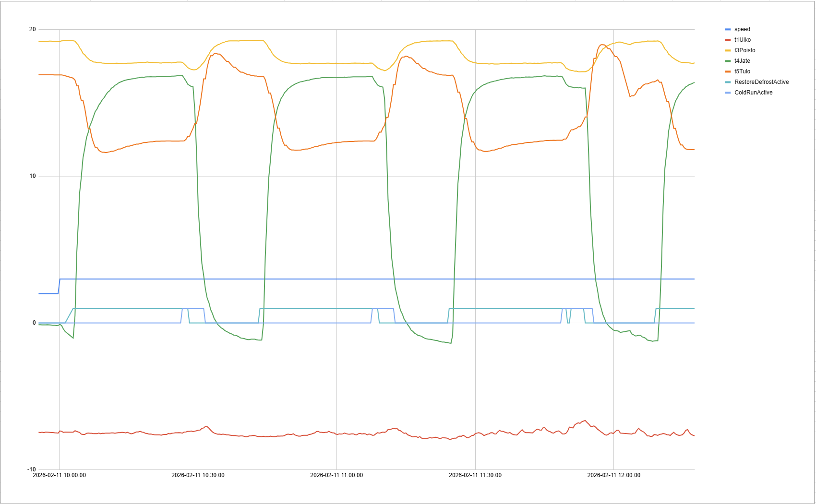816x504 pixels.
Task: Click the 10:00:00 time axis label
Action: click(x=59, y=475)
